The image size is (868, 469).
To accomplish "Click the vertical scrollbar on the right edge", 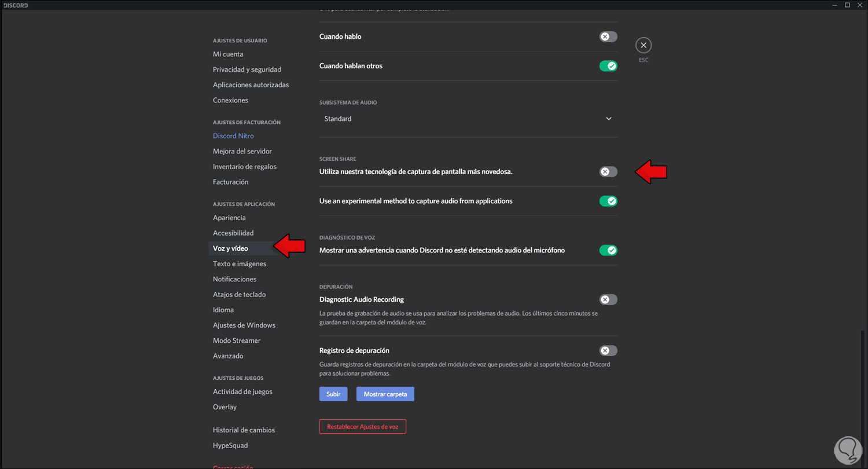I will pyautogui.click(x=863, y=394).
